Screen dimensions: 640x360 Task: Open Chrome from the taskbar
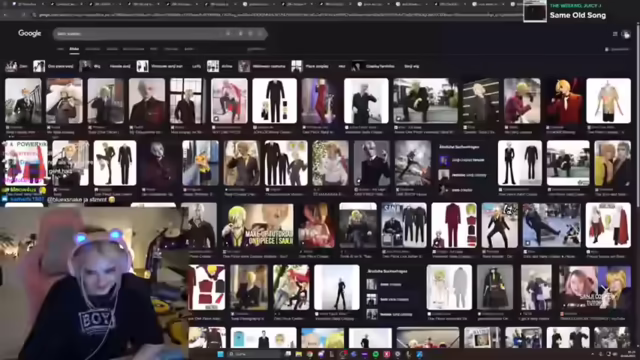point(310,354)
